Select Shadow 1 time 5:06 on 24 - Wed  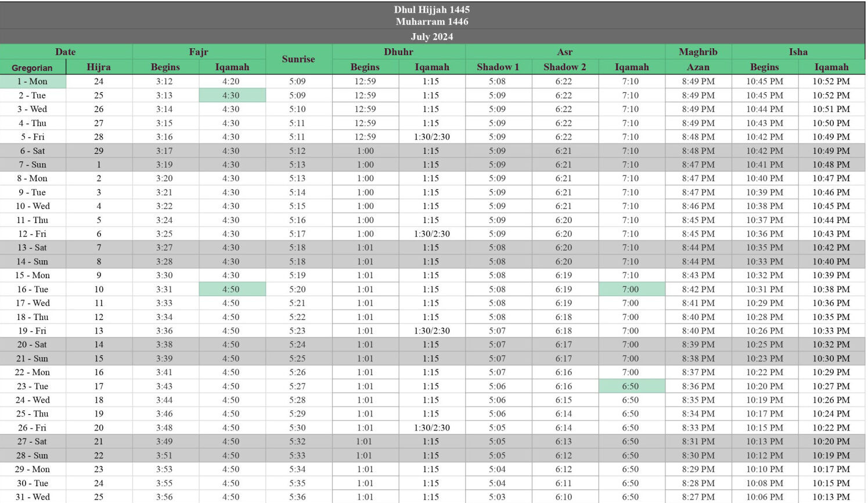(x=498, y=400)
